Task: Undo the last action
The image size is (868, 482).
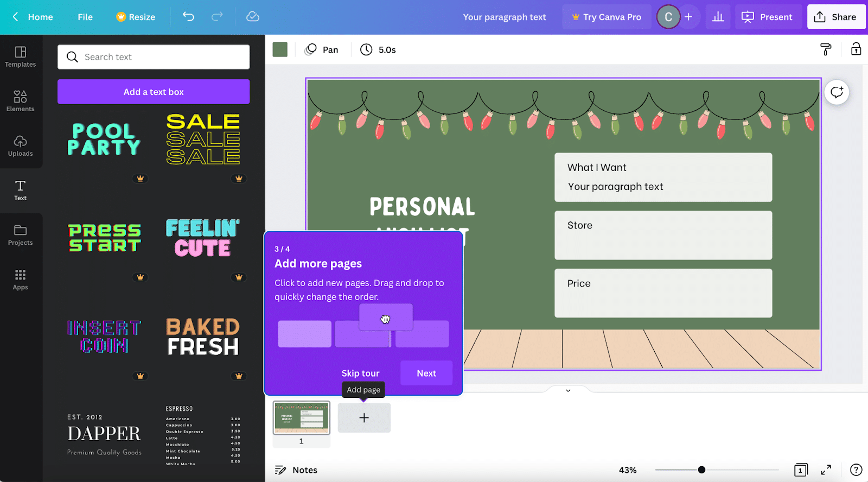Action: click(188, 17)
